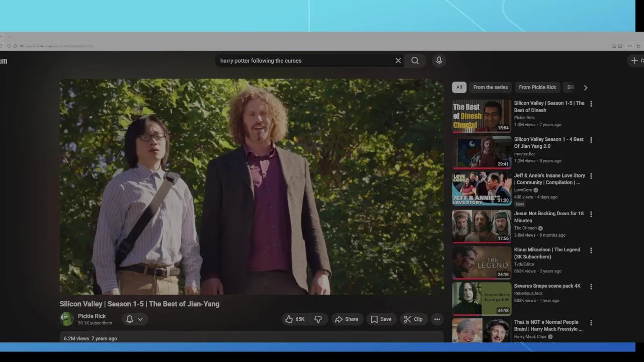Select the All filter chip
Screen dimensions: 644x362
[459, 87]
